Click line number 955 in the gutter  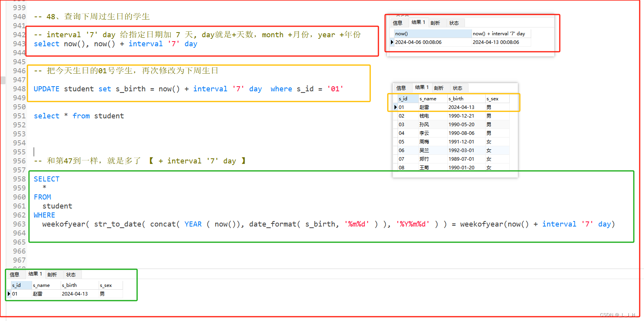[x=19, y=152]
